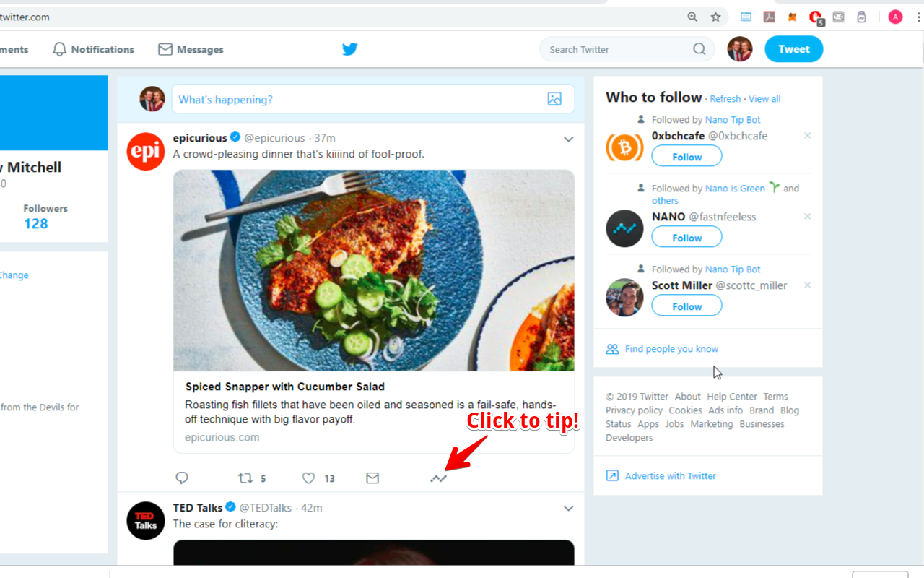The image size is (924, 578).
Task: Retweet the epicurious snapper tweet
Action: click(246, 478)
